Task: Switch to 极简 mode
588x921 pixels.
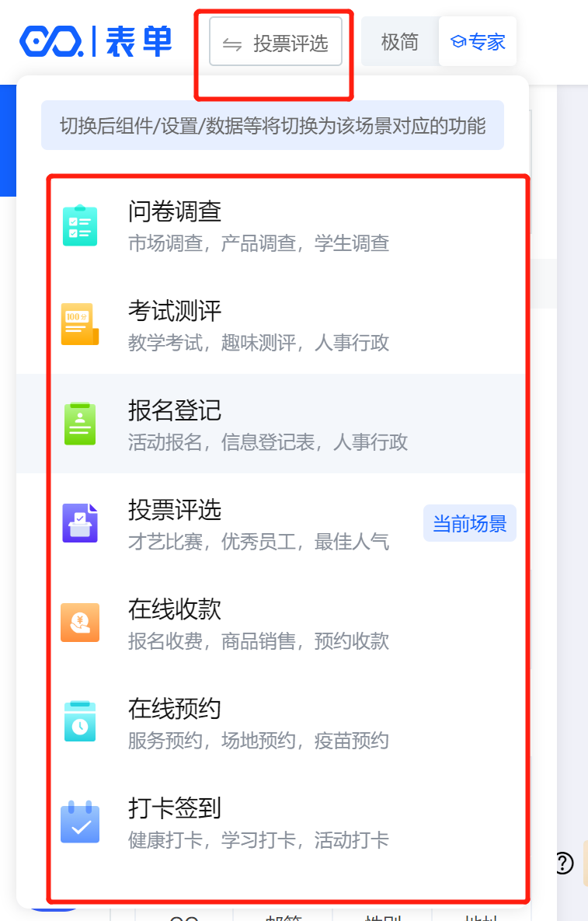Action: point(399,42)
